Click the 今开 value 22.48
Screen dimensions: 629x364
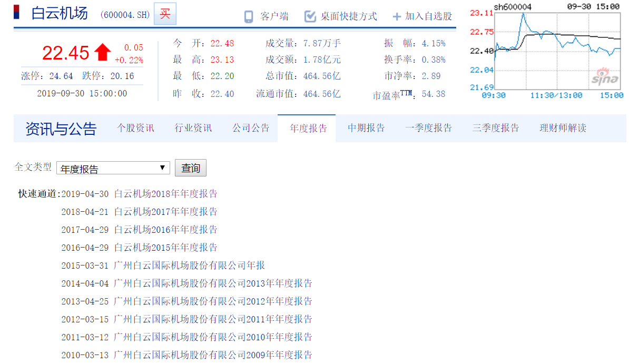(x=222, y=43)
